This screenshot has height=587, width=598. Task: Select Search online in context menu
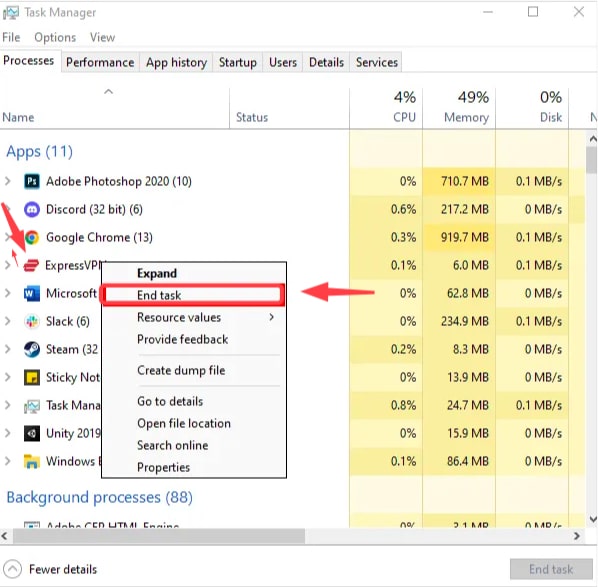coord(194,445)
